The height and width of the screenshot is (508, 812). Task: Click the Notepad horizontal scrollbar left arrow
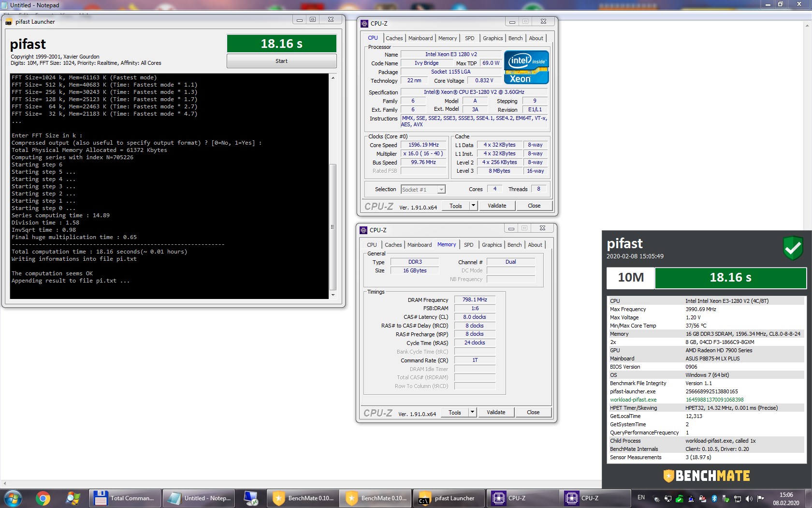pyautogui.click(x=4, y=483)
